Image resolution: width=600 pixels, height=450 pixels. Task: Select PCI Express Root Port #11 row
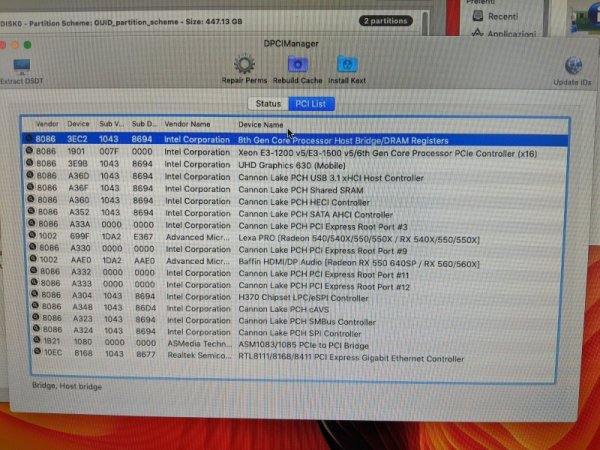coord(295,273)
